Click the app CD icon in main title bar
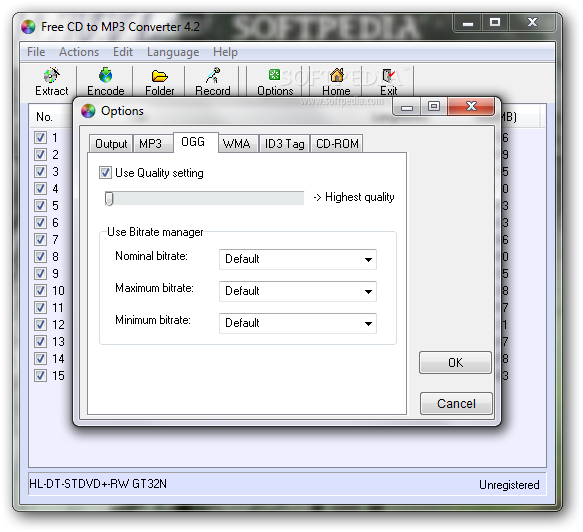The image size is (583, 532). (28, 27)
